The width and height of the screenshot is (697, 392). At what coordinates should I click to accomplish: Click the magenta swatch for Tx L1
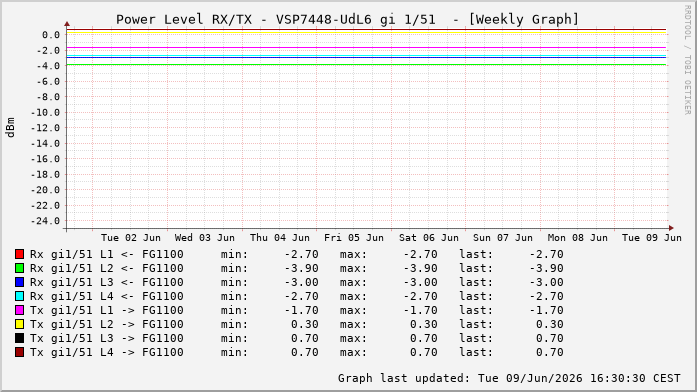19,310
